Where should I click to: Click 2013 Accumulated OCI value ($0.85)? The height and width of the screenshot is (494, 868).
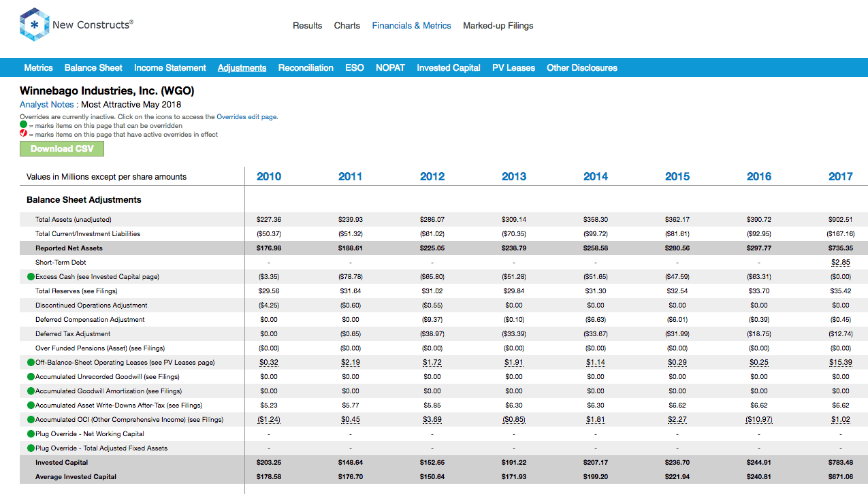tap(514, 420)
